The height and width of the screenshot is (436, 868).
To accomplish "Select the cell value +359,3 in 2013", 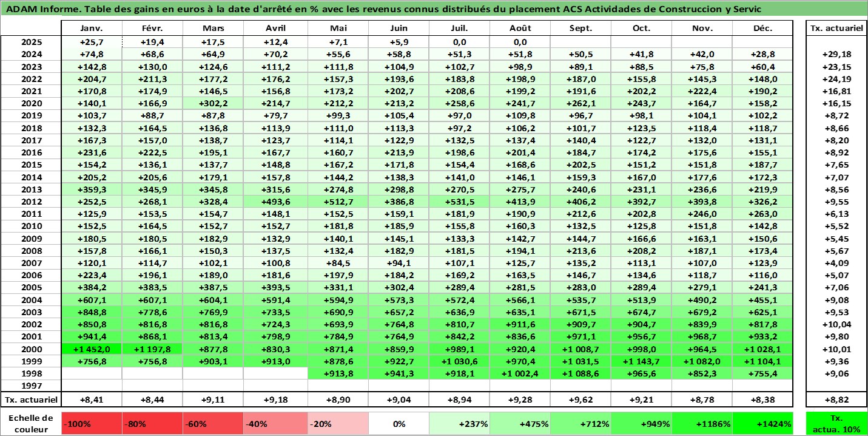I will [92, 189].
